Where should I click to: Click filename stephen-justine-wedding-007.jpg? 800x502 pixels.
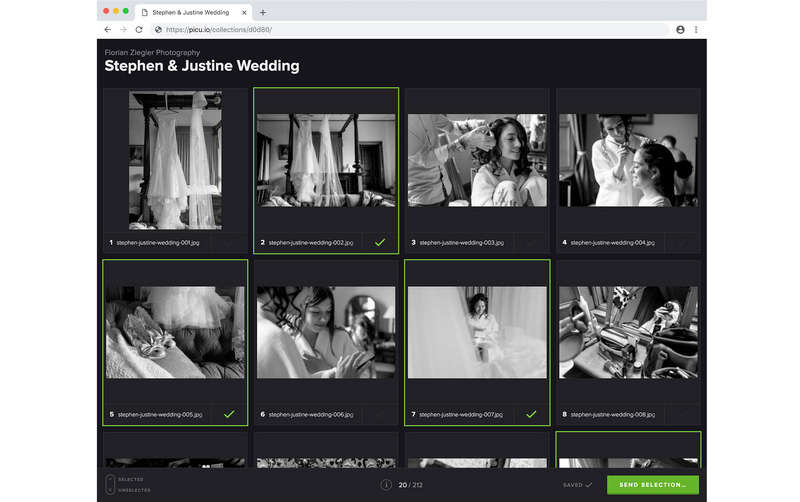[461, 415]
